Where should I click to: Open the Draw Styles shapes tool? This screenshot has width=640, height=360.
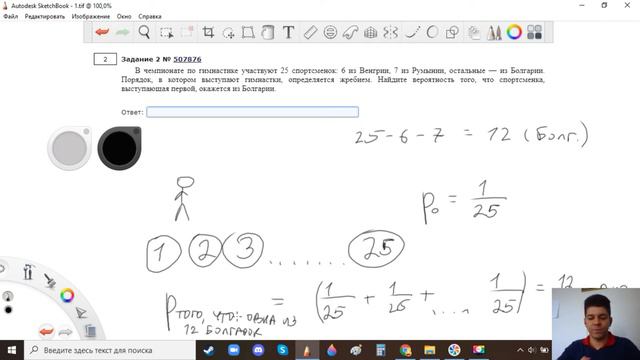coord(452,32)
